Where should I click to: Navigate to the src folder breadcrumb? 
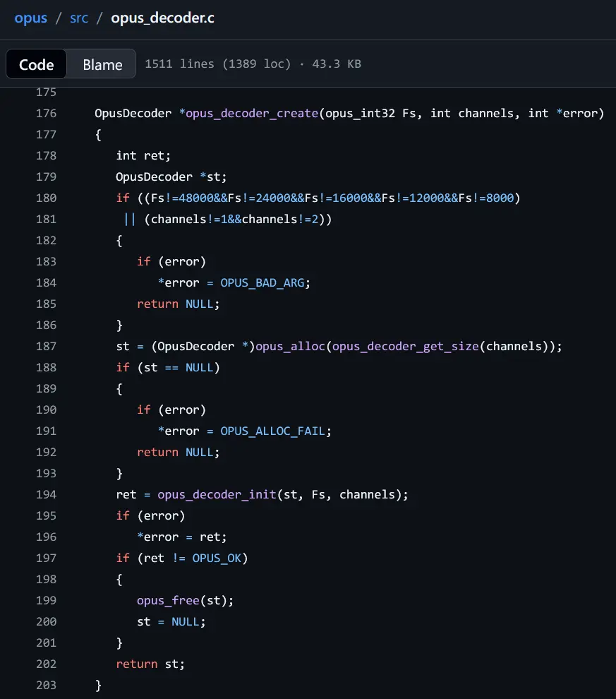[x=79, y=18]
